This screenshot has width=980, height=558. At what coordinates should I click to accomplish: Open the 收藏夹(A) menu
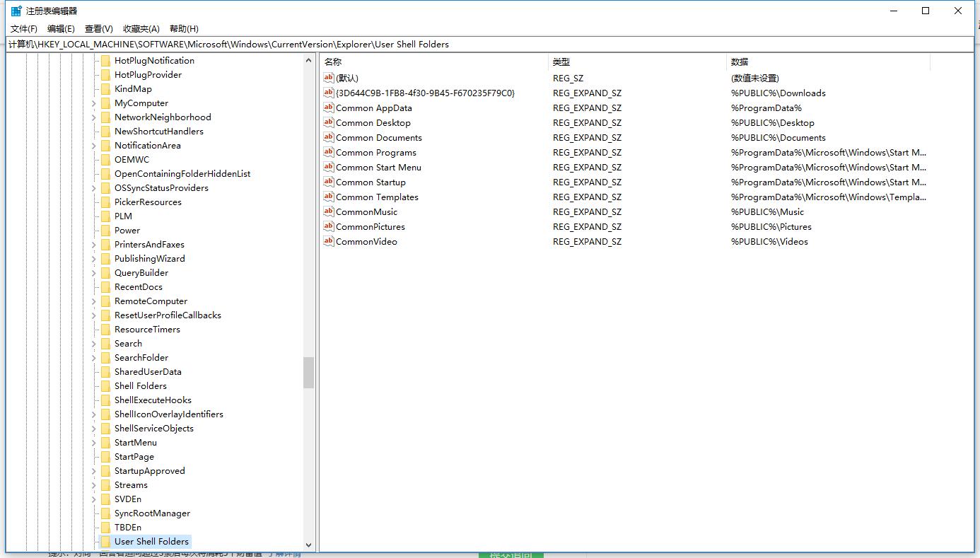tap(141, 28)
